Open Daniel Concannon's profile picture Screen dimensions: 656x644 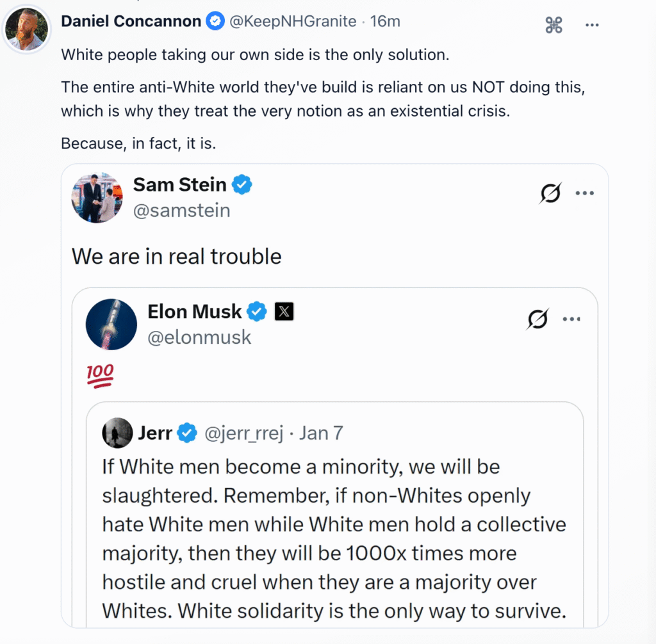[26, 29]
